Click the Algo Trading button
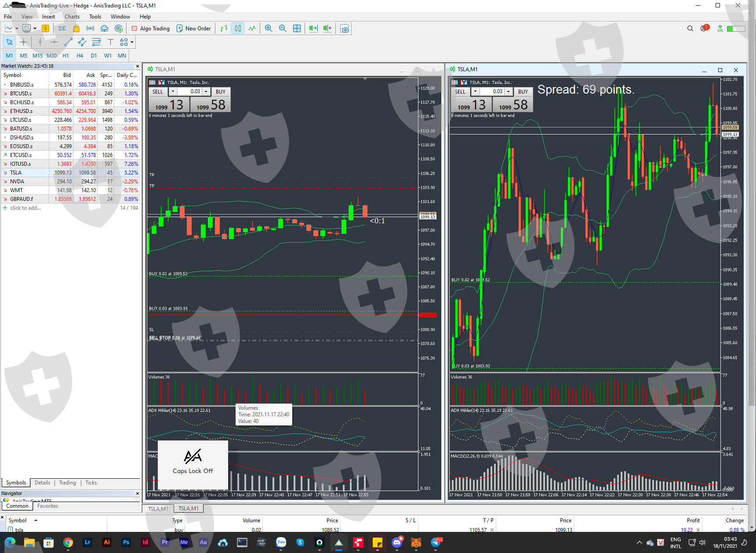Viewport: 756px width, 553px height. pyautogui.click(x=150, y=29)
